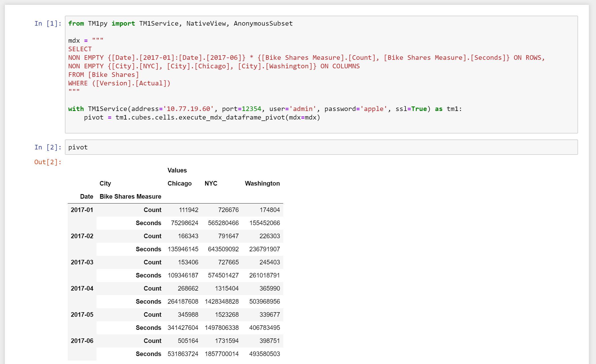The height and width of the screenshot is (364, 596).
Task: Click the first code cell with the MDX query
Action: point(321,75)
